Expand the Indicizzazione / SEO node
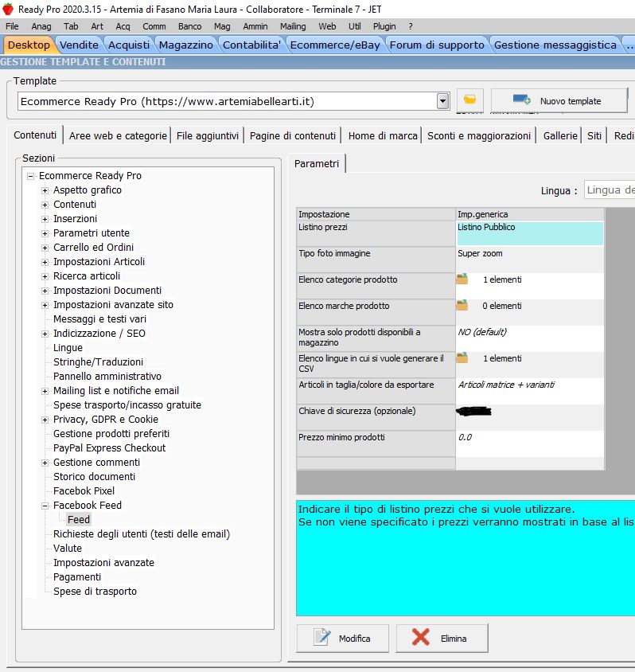This screenshot has width=635, height=672. click(45, 334)
